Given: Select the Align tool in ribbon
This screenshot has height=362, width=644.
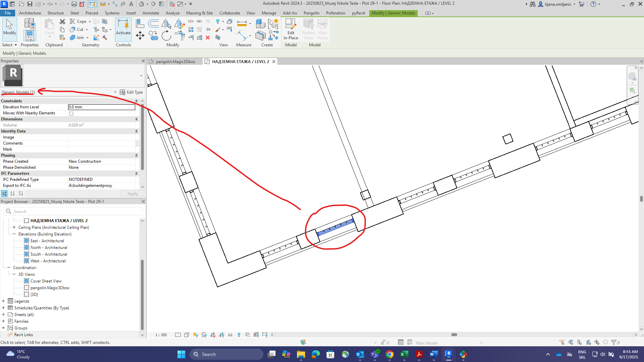Looking at the screenshot, I should 140,23.
